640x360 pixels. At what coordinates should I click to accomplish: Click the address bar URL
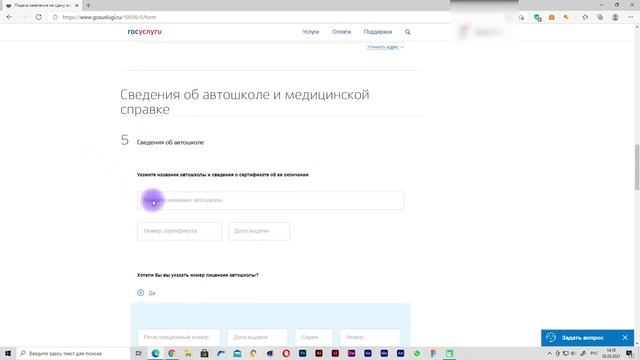coord(109,17)
